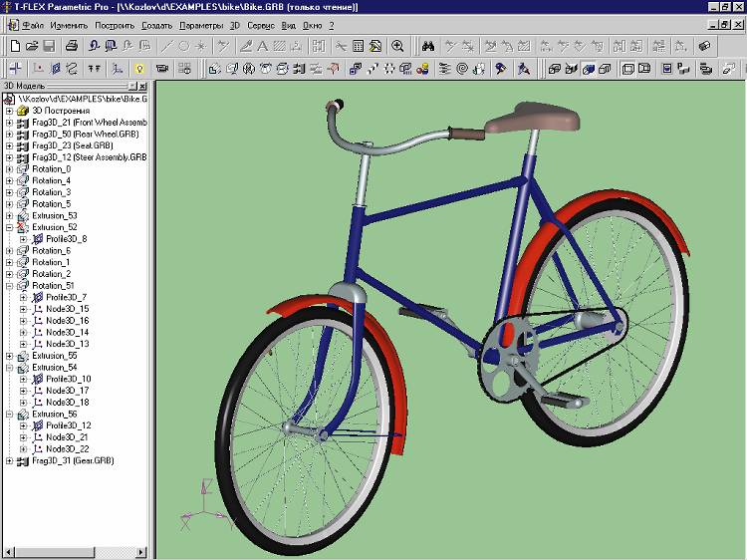Pin the 3D Модель panel
Image resolution: width=747 pixels, height=560 pixels.
(x=132, y=87)
